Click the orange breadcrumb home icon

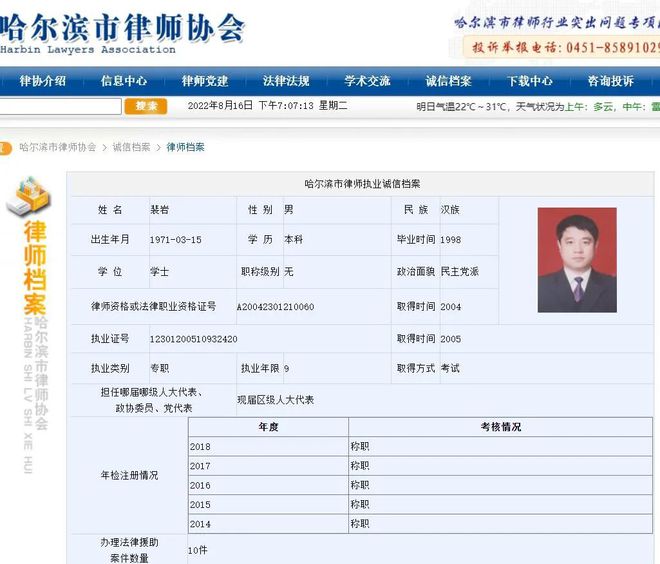click(x=5, y=148)
